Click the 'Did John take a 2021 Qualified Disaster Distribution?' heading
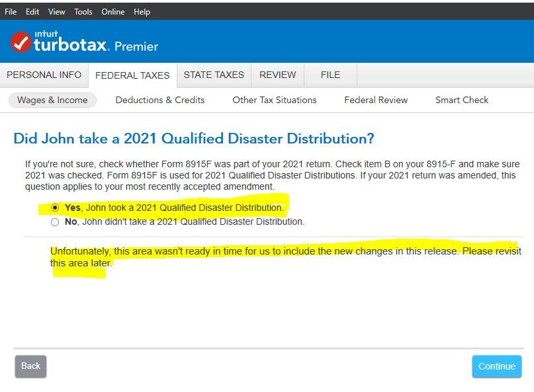Viewport: 534px width, 392px height. (194, 139)
